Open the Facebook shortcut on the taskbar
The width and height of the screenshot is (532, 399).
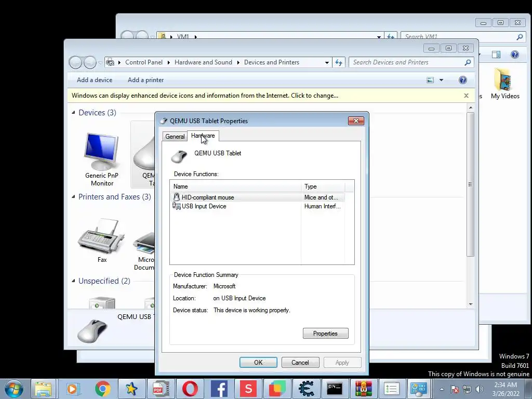219,389
